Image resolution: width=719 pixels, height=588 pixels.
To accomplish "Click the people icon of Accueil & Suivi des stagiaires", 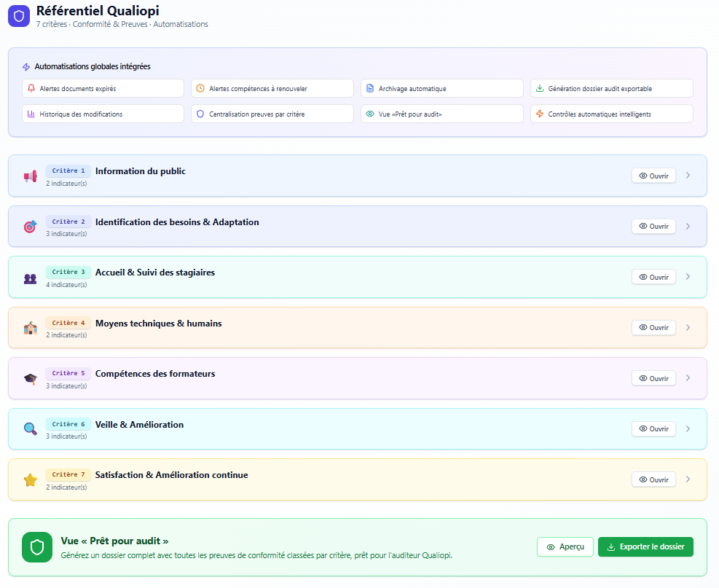I will pyautogui.click(x=31, y=278).
